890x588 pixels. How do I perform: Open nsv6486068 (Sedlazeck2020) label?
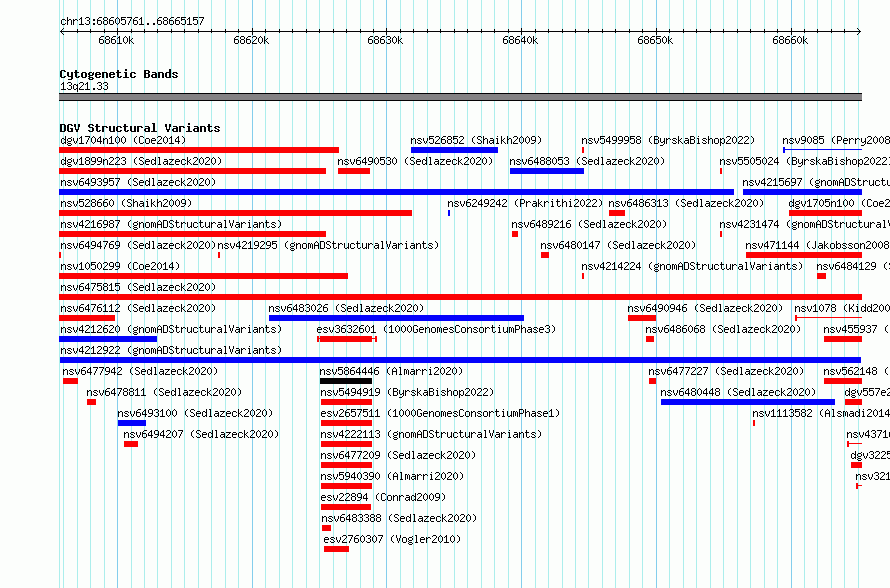point(723,329)
